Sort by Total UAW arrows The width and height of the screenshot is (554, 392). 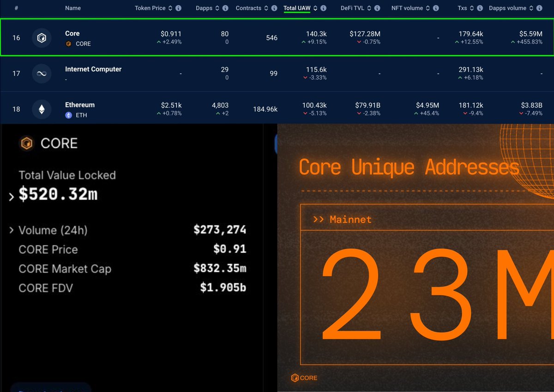pos(315,8)
